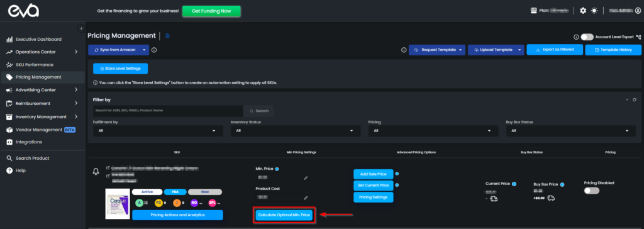Click Set Current Price button
The height and width of the screenshot is (229, 644).
tap(374, 186)
